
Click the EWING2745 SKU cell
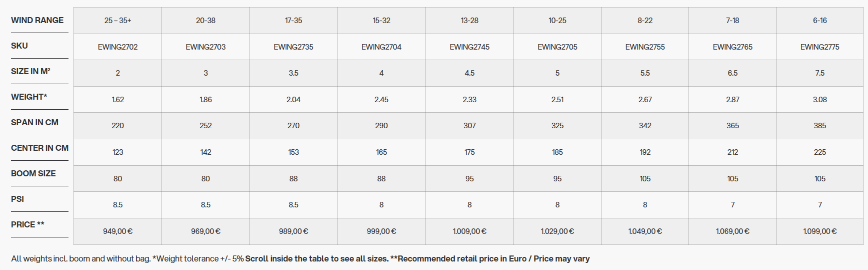[469, 47]
